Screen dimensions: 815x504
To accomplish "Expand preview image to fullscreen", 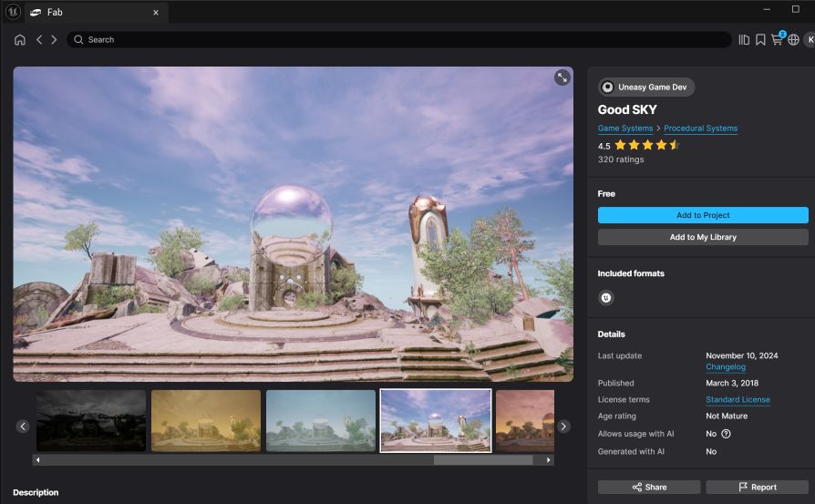I will click(562, 77).
